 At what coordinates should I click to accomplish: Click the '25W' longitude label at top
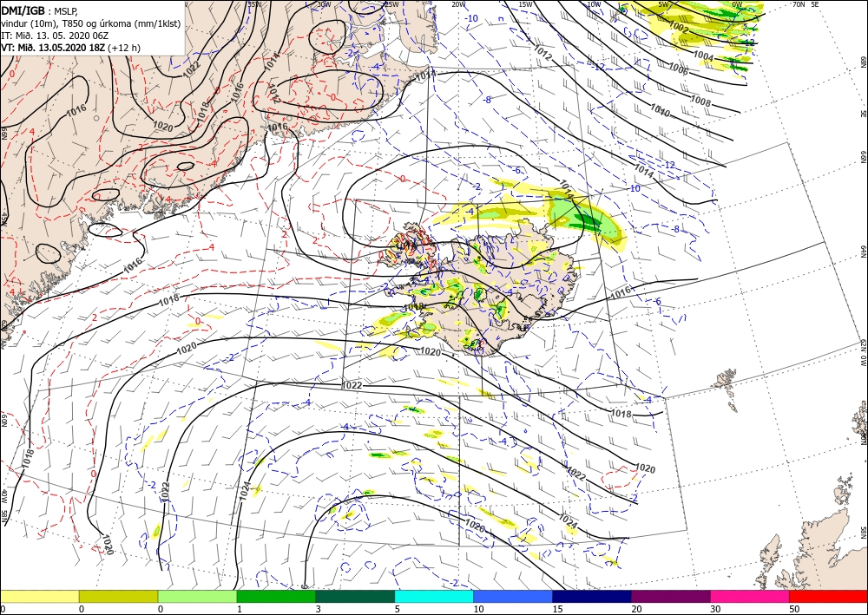click(392, 4)
